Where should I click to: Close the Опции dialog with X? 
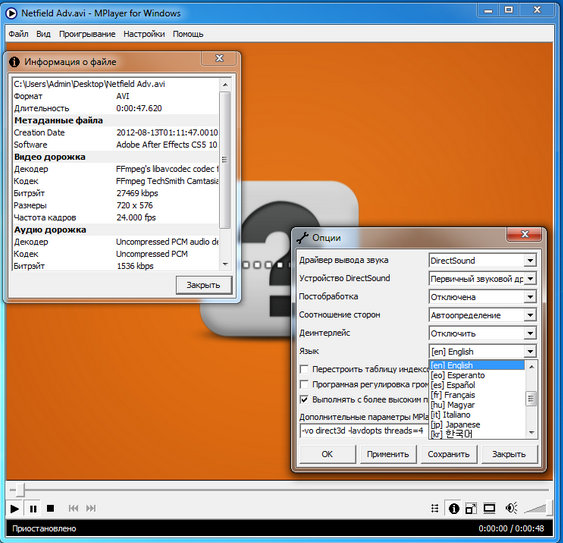coord(525,234)
